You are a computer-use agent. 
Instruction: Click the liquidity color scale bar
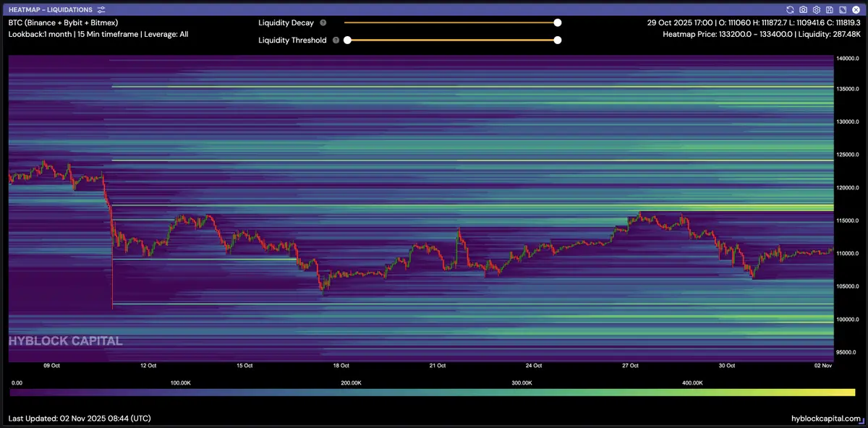pos(433,393)
